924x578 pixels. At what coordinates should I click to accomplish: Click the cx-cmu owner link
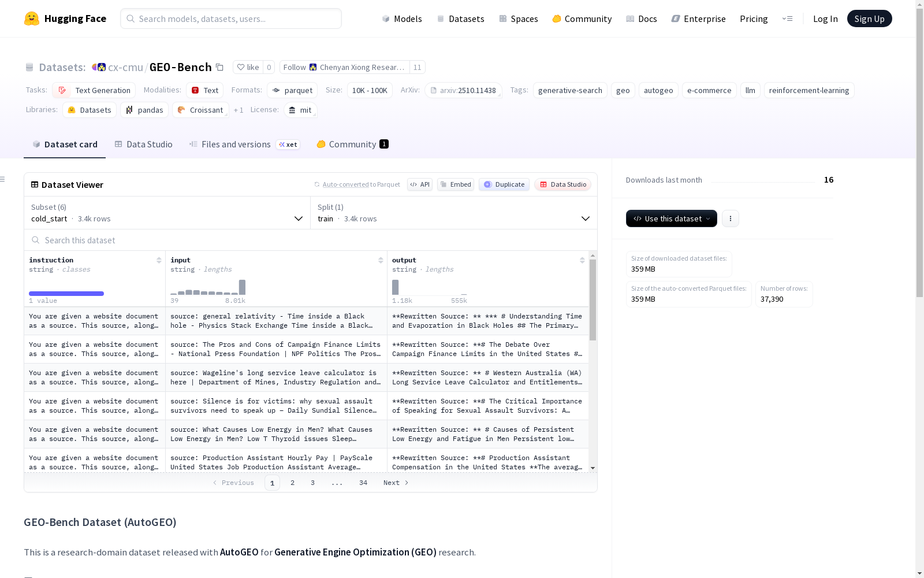pos(125,67)
